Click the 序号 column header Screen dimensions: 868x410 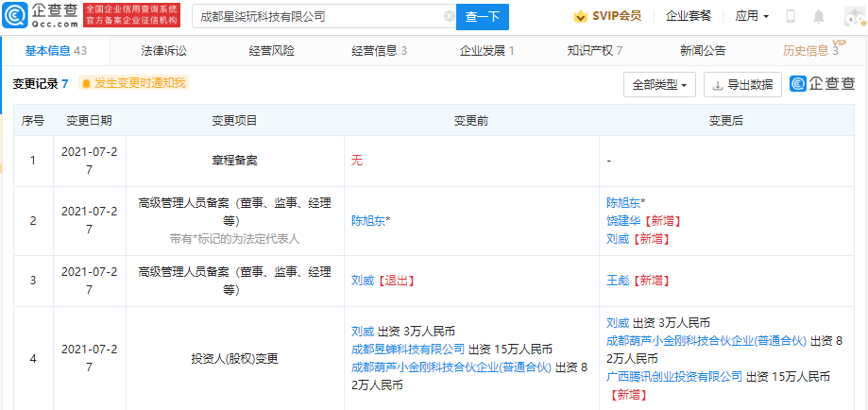pos(33,120)
